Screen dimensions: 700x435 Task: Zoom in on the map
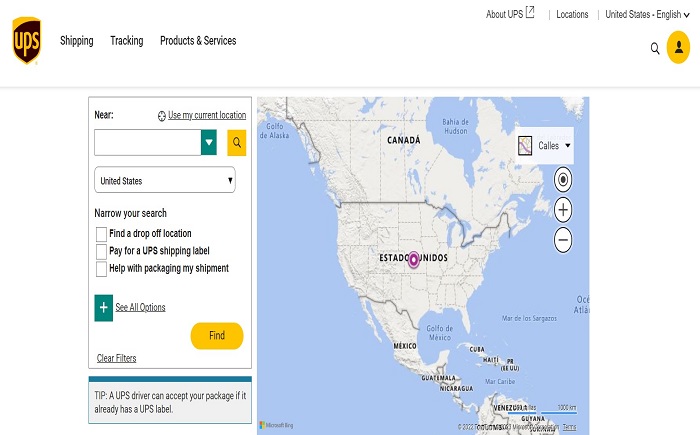[x=563, y=210]
